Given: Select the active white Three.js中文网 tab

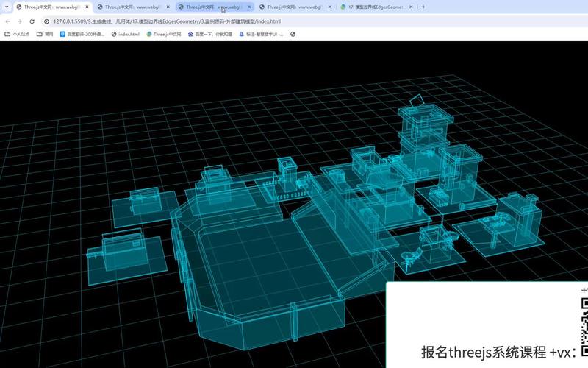Looking at the screenshot, I should point(52,7).
